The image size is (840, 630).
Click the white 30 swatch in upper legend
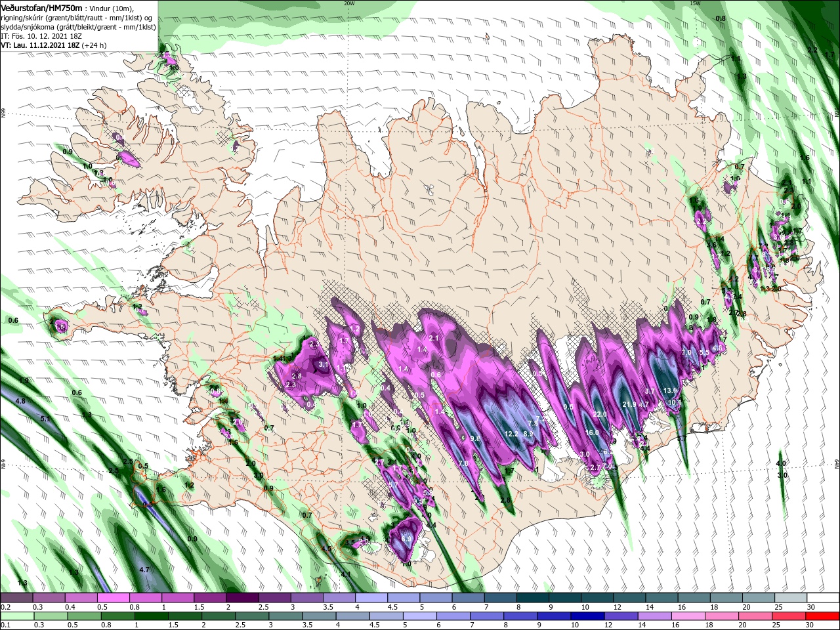tap(824, 598)
